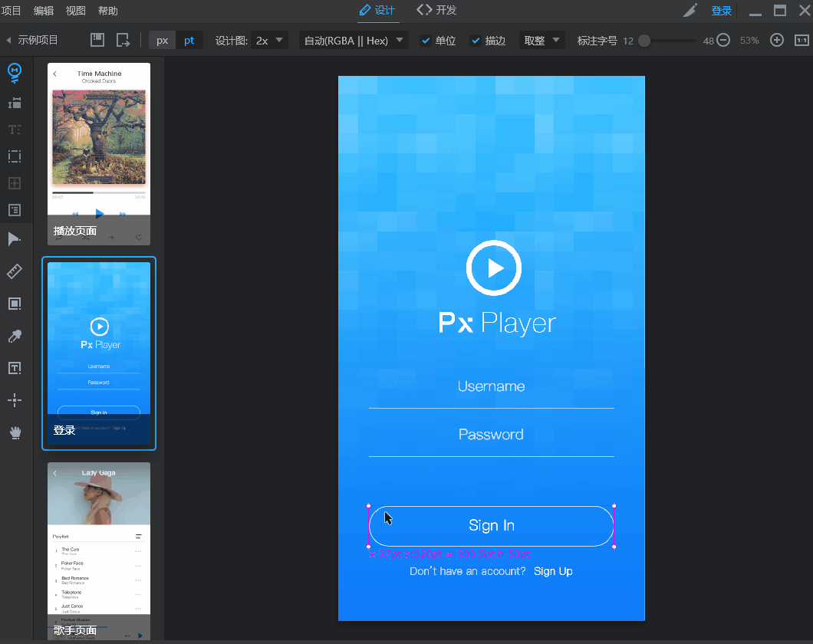Click the zoom in plus icon

(777, 41)
